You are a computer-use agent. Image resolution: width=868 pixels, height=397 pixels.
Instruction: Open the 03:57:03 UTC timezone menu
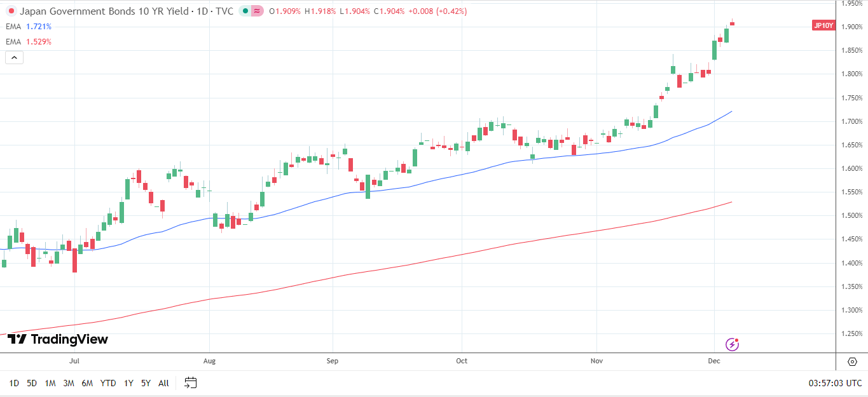point(835,383)
